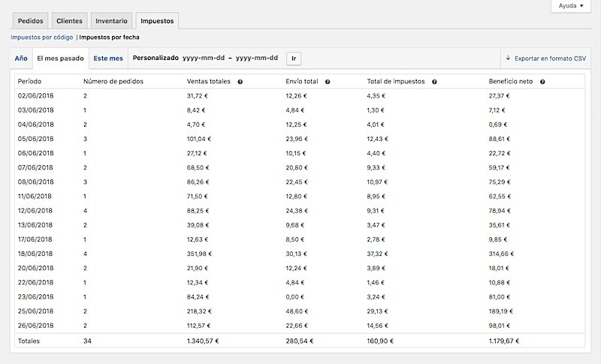This screenshot has height=364, width=601.
Task: Click help icon beside Envío total
Action: click(328, 82)
